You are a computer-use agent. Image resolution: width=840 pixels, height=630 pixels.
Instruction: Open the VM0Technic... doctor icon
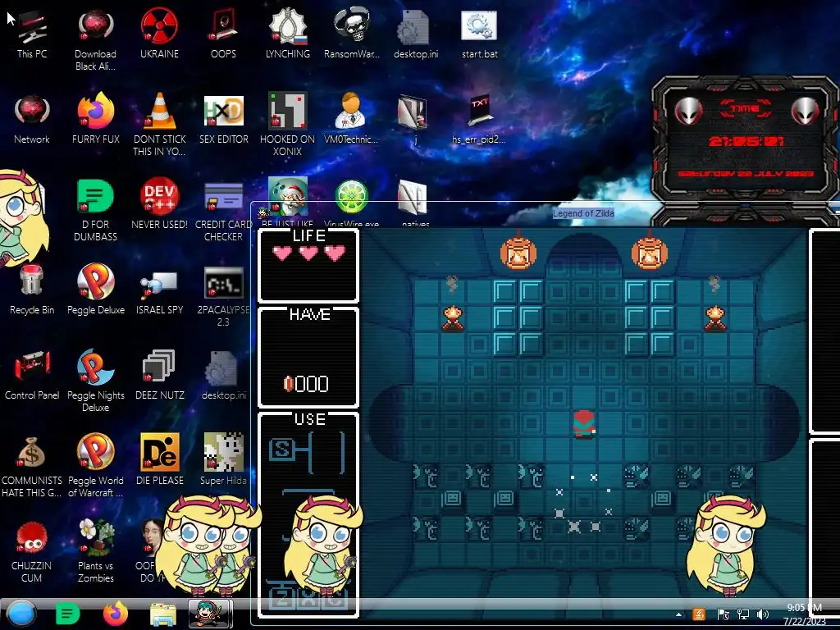(x=351, y=119)
